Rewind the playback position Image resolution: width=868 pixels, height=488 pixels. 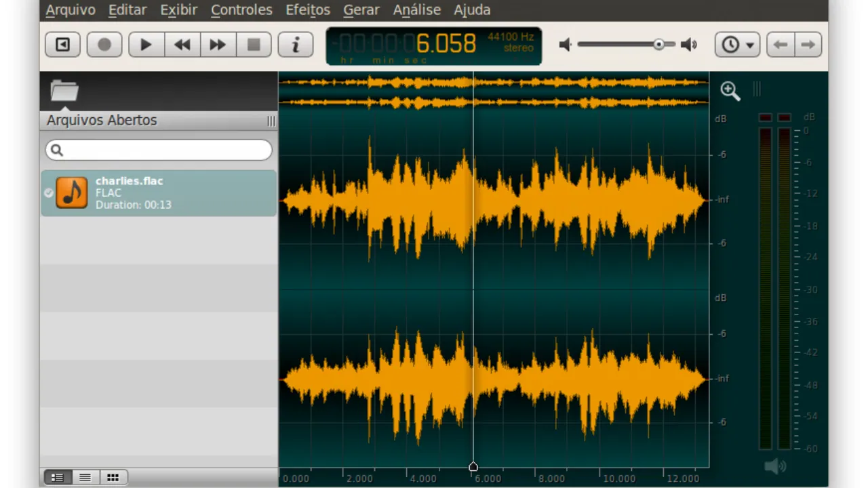tap(182, 45)
